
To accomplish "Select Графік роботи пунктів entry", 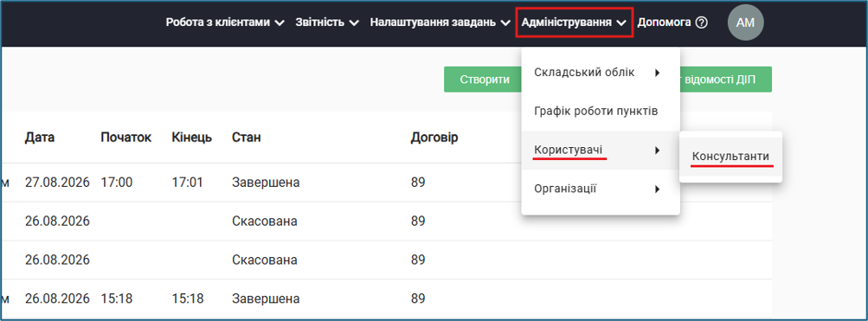I will click(600, 112).
